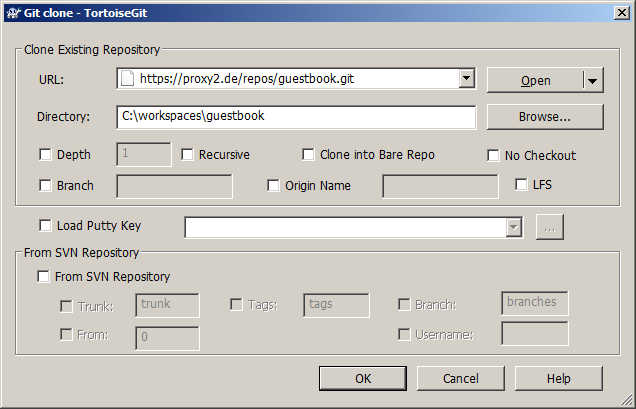Expand the Putty key file dropdown
Image resolution: width=636 pixels, height=409 pixels.
(x=513, y=227)
